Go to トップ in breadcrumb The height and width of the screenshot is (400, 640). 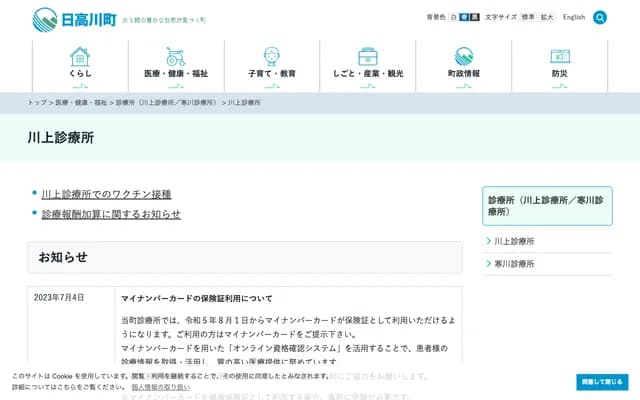tap(37, 103)
